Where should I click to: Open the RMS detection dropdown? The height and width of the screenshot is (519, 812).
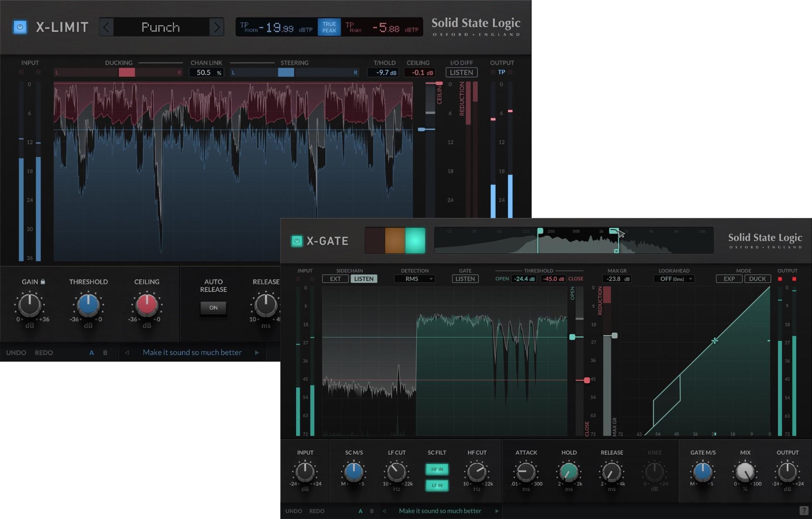[x=414, y=279]
